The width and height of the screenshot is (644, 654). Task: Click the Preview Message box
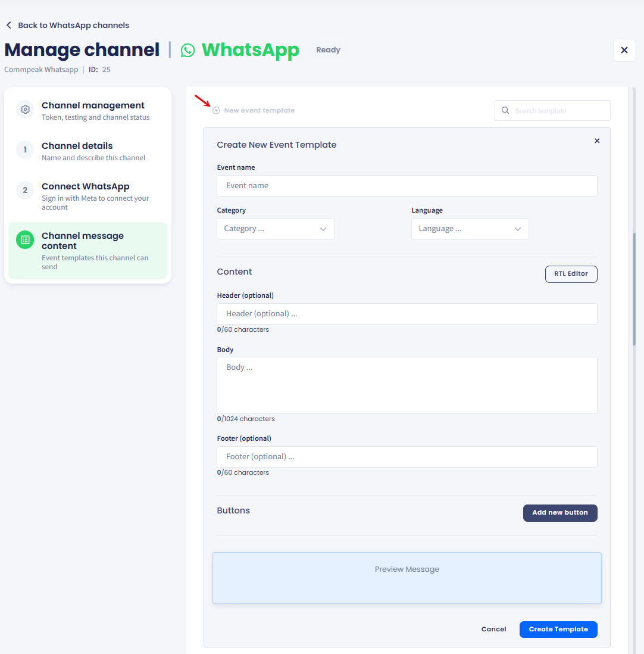coord(407,578)
